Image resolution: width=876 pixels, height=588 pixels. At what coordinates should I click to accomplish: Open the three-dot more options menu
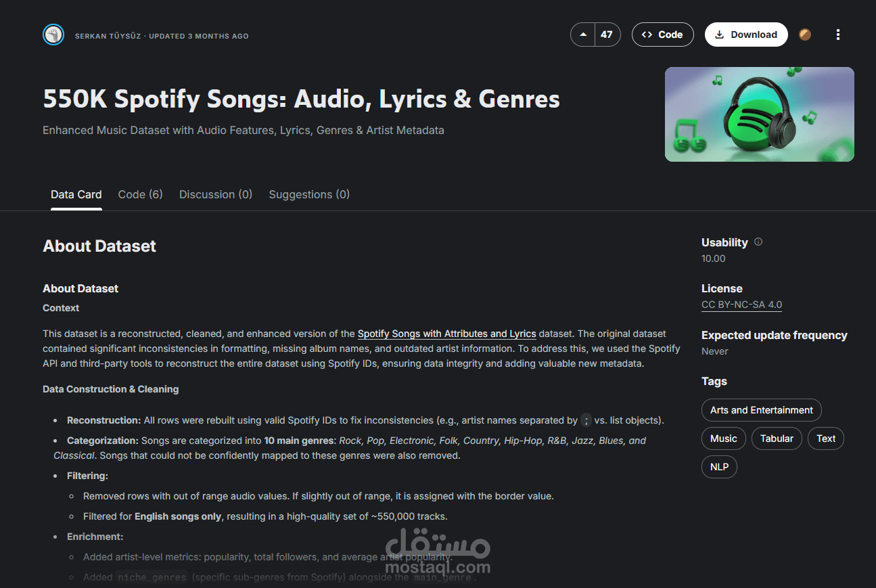(838, 34)
